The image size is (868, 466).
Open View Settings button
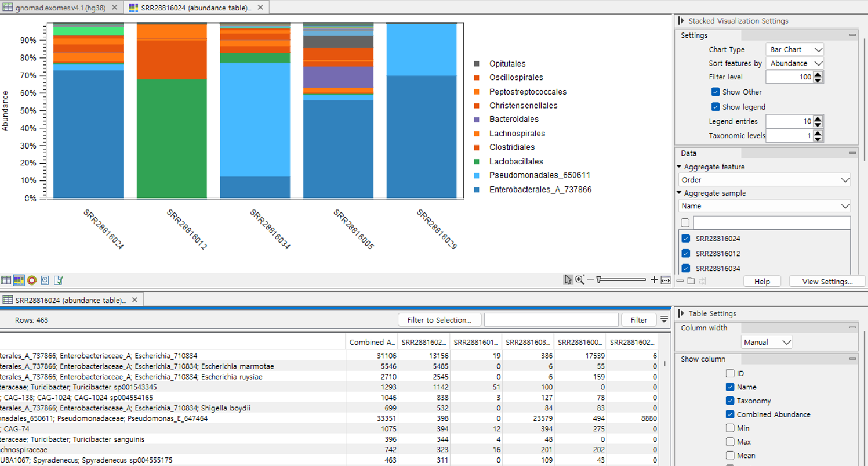827,281
